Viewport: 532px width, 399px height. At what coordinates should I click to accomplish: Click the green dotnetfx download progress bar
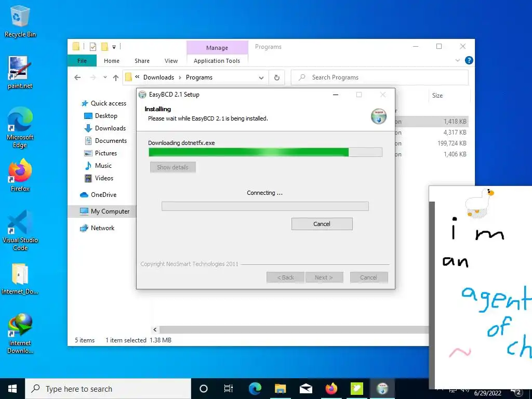[265, 152]
